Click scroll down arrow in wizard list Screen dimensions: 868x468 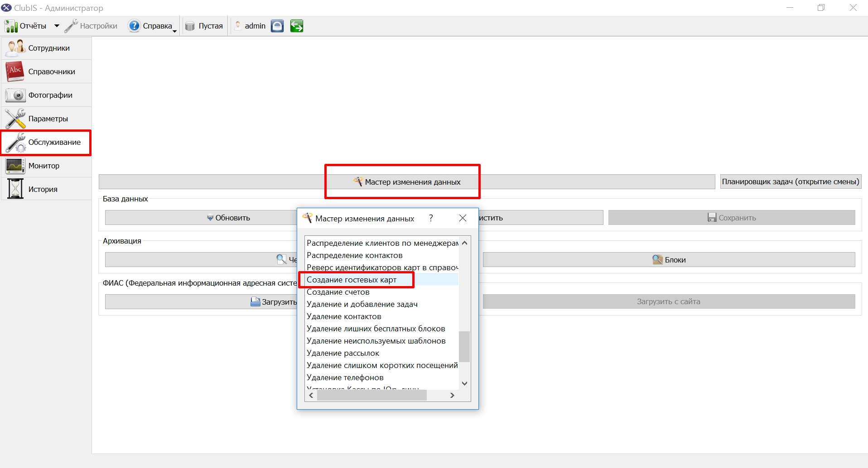tap(464, 383)
